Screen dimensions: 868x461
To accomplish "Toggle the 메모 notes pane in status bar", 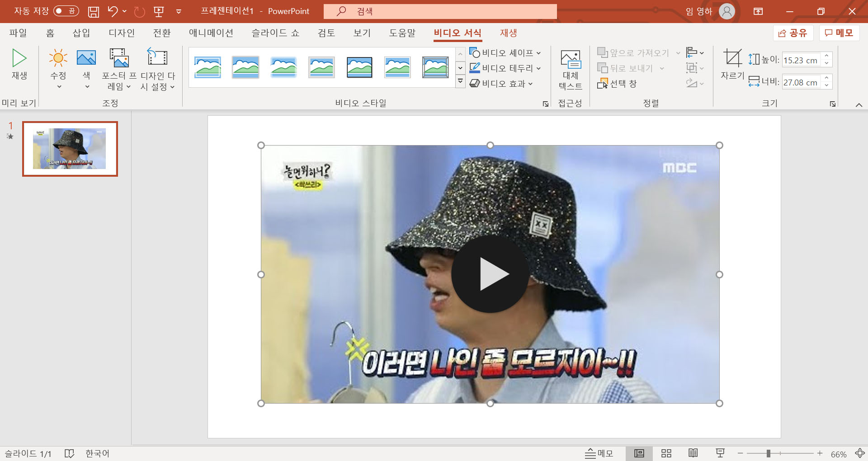I will (x=599, y=453).
